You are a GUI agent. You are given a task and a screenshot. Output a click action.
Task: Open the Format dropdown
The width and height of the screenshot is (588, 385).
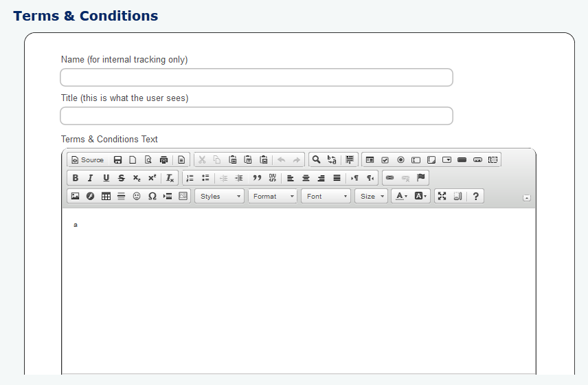point(273,196)
